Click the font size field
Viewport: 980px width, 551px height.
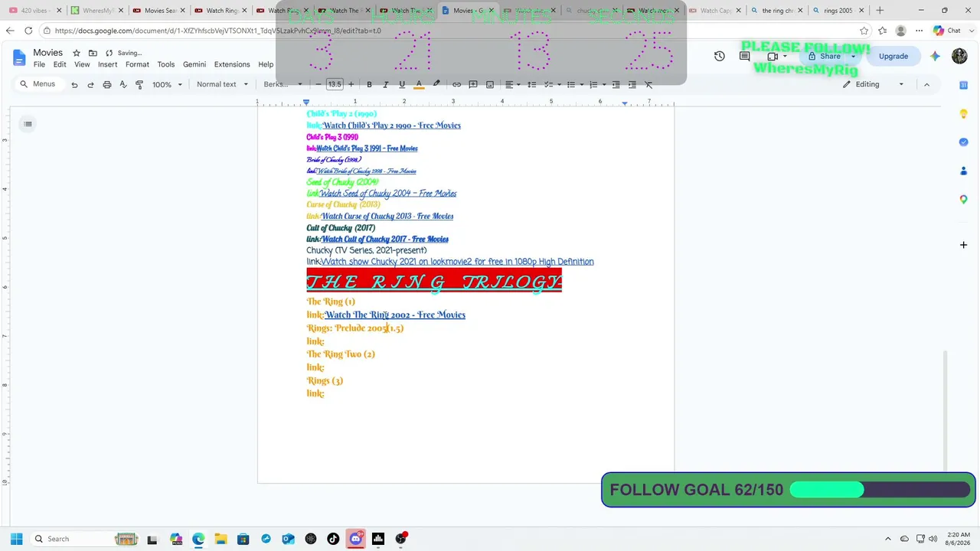coord(335,84)
